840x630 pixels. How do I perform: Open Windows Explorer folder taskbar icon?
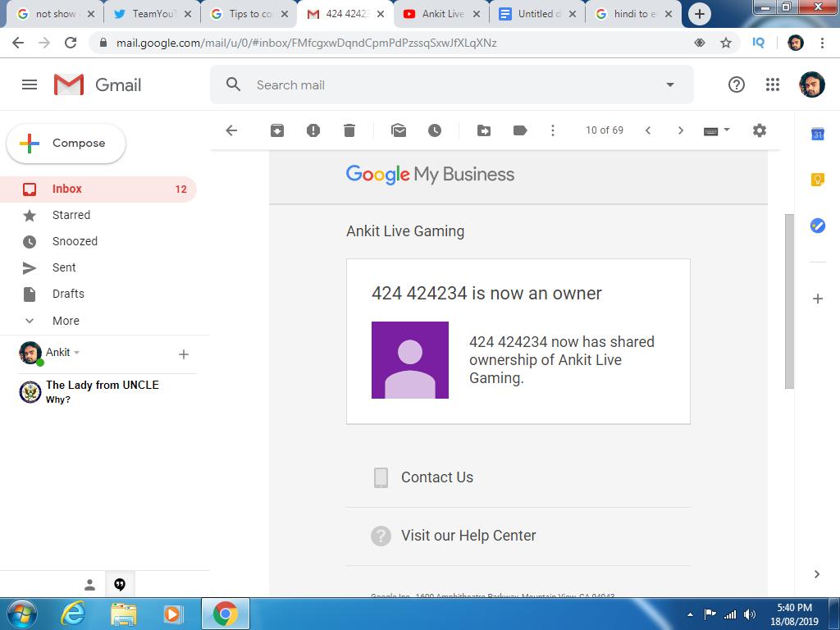click(124, 614)
